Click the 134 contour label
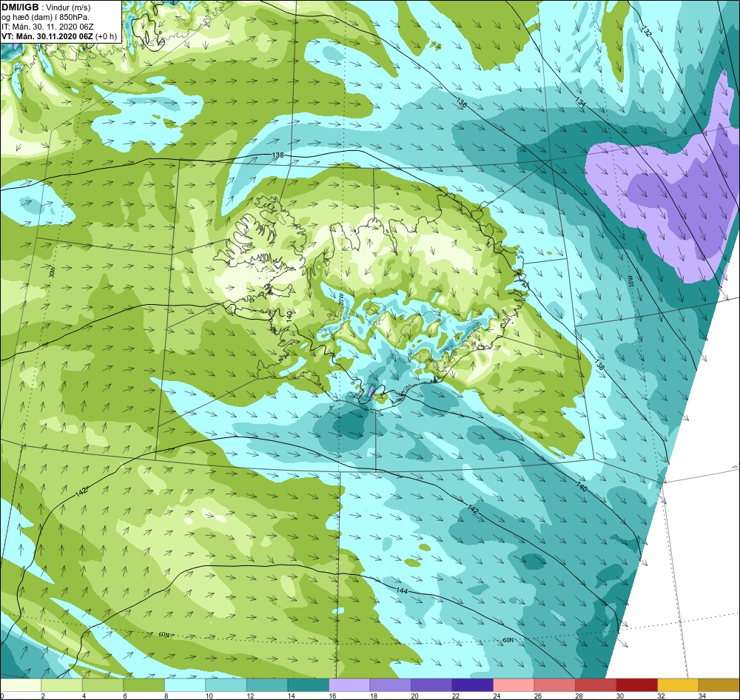The image size is (740, 700). click(x=580, y=101)
